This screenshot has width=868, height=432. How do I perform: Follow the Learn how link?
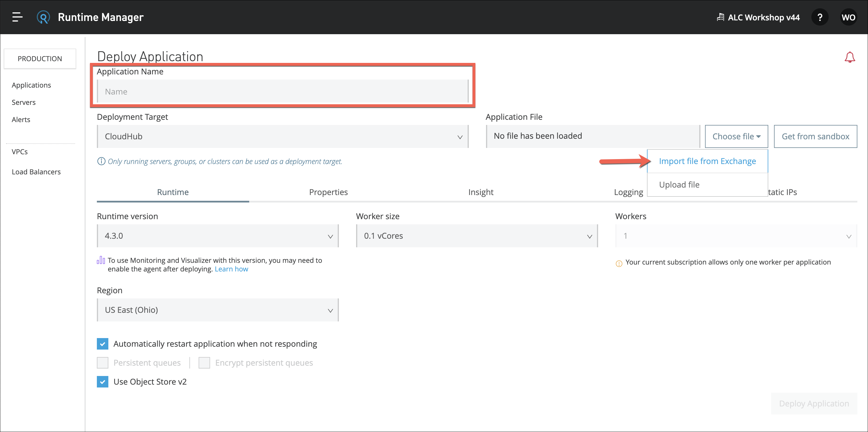pyautogui.click(x=231, y=269)
